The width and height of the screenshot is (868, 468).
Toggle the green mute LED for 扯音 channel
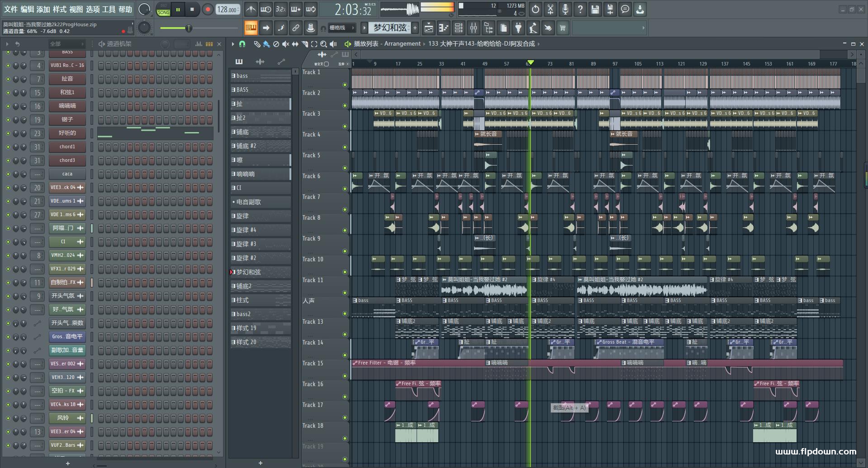(8, 79)
